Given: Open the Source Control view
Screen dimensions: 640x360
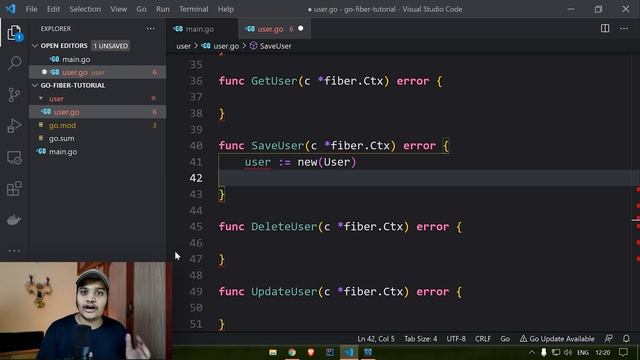Looking at the screenshot, I should (14, 95).
